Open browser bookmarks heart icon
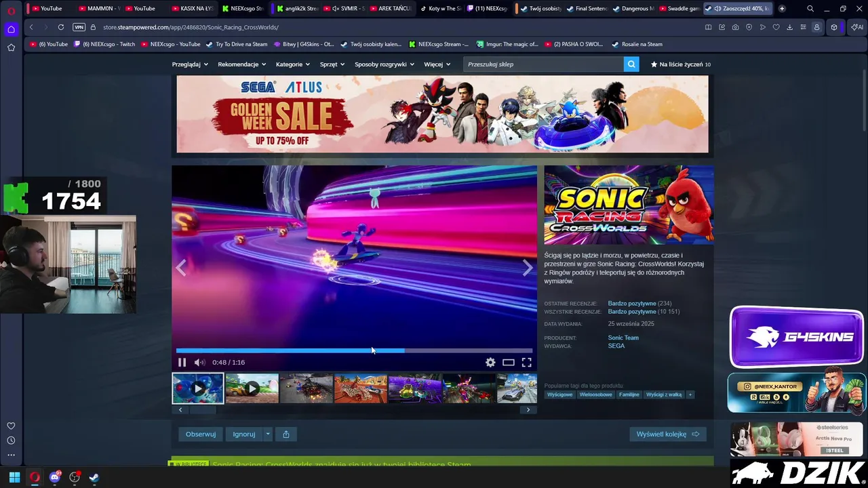 776,27
